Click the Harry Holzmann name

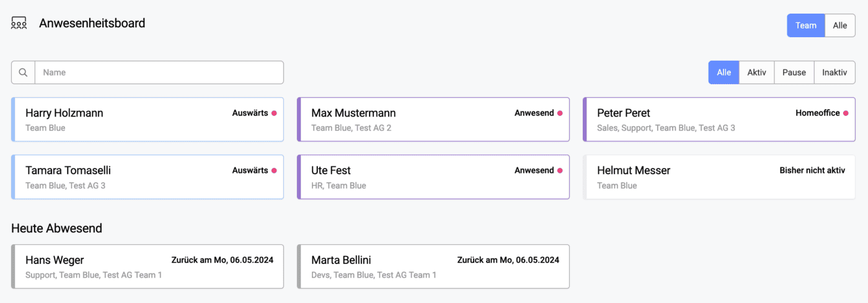(64, 113)
